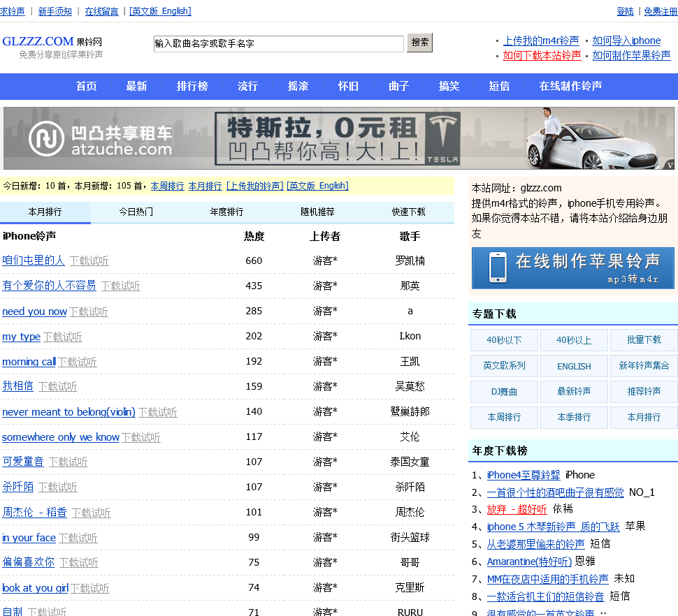Open the 本周排行 link in the yellow bar

(x=167, y=186)
